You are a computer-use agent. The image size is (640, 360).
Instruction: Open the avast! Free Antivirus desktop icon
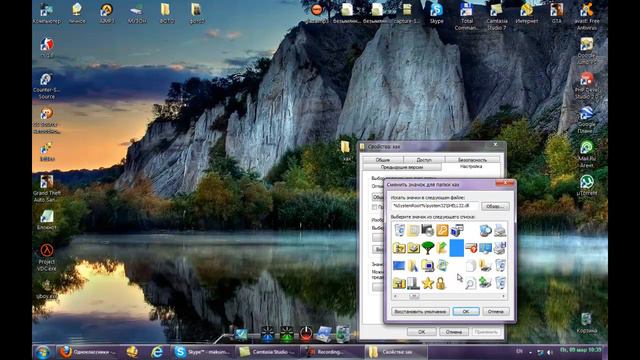click(x=587, y=16)
